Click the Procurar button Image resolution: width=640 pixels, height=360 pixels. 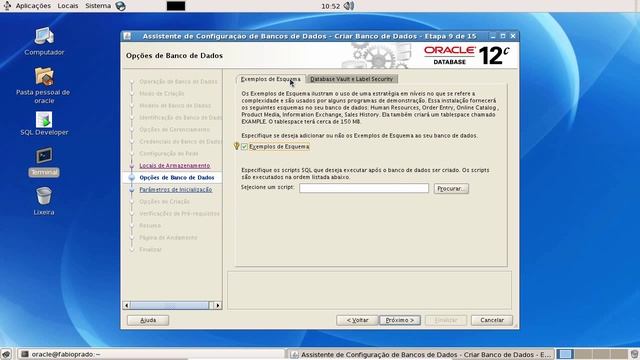click(451, 189)
